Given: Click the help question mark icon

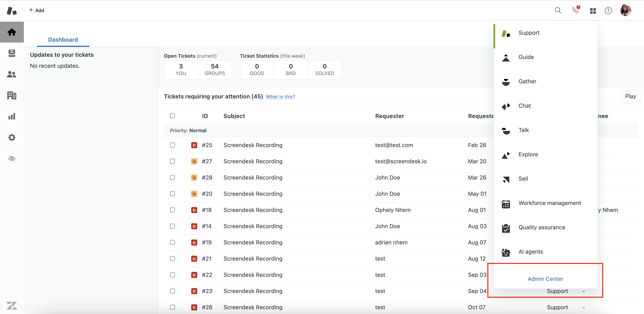Looking at the screenshot, I should pyautogui.click(x=608, y=11).
